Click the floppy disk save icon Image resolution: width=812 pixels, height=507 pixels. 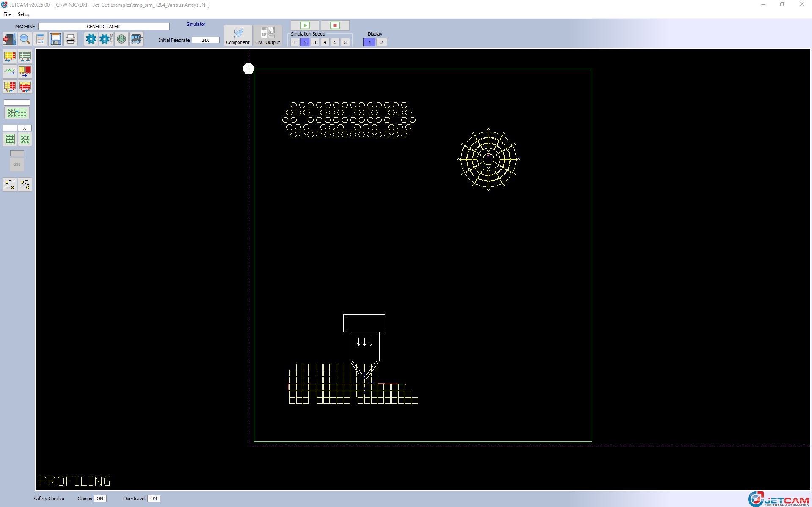click(55, 39)
